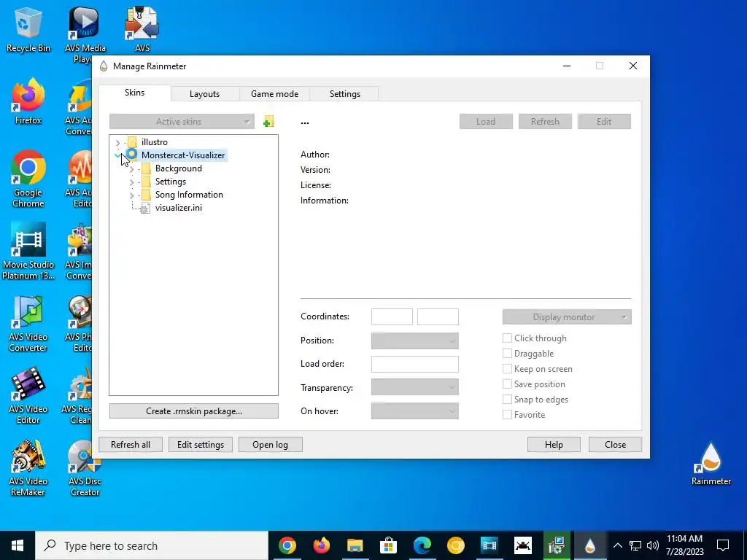
Task: Click the Refresh button
Action: 545,122
